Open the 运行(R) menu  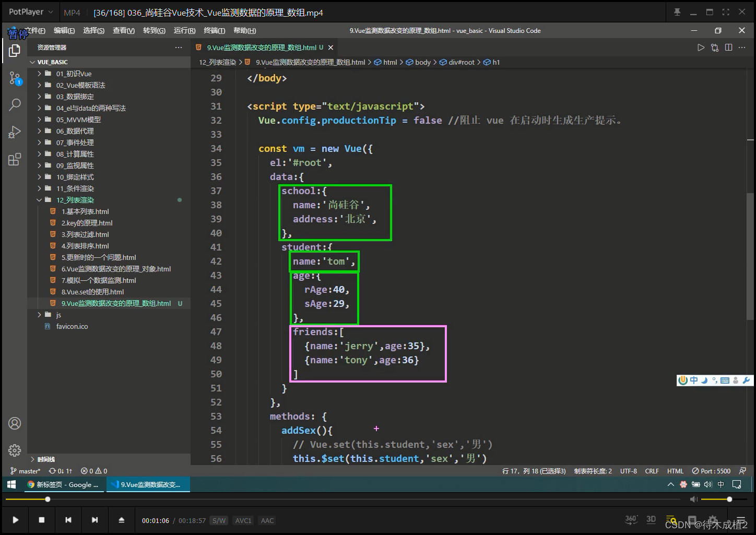[184, 31]
